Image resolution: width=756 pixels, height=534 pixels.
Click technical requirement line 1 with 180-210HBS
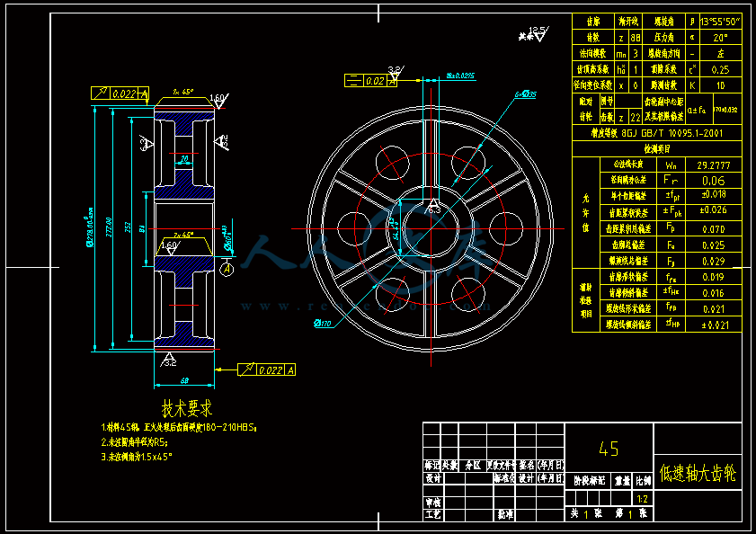179,427
